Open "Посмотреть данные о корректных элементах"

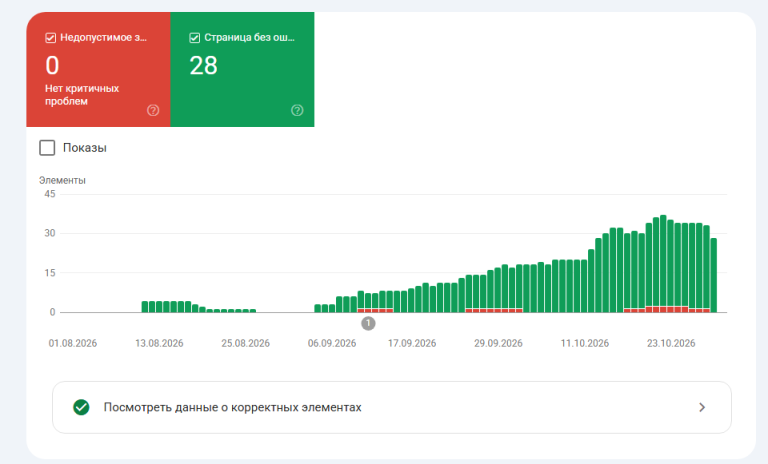point(392,407)
